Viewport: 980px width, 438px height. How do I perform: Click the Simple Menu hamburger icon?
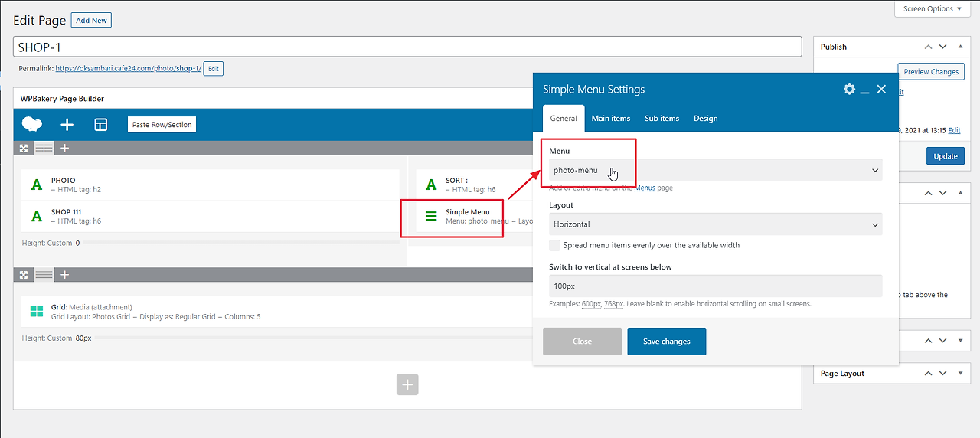pos(431,216)
